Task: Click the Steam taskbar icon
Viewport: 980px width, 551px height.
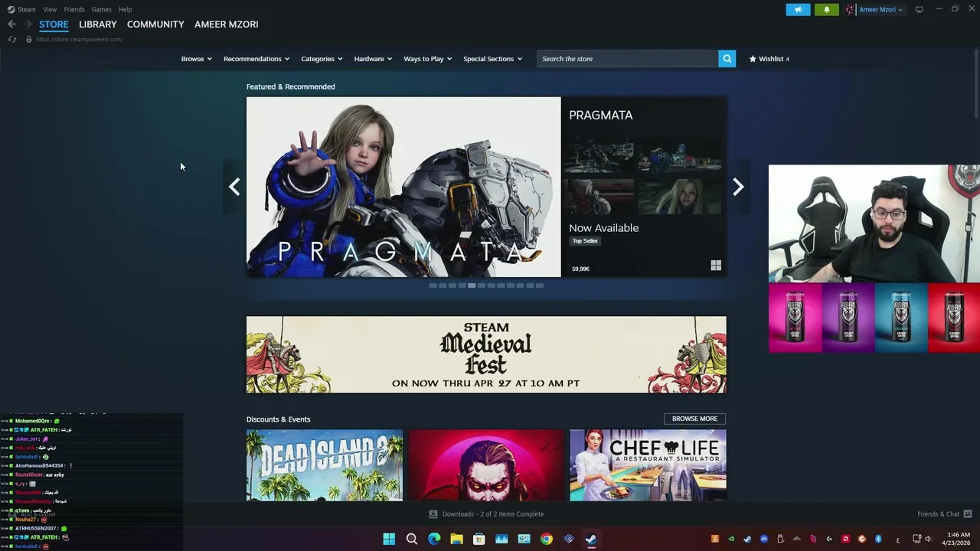Action: [x=591, y=539]
